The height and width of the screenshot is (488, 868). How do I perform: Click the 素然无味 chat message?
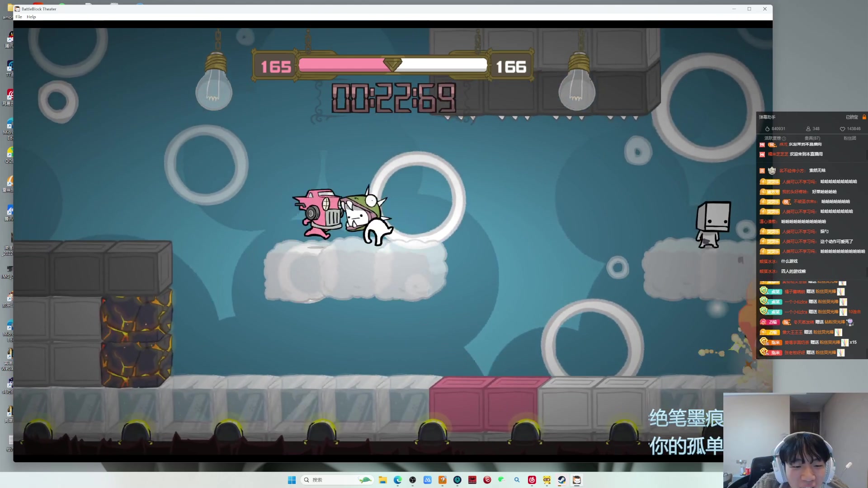817,171
